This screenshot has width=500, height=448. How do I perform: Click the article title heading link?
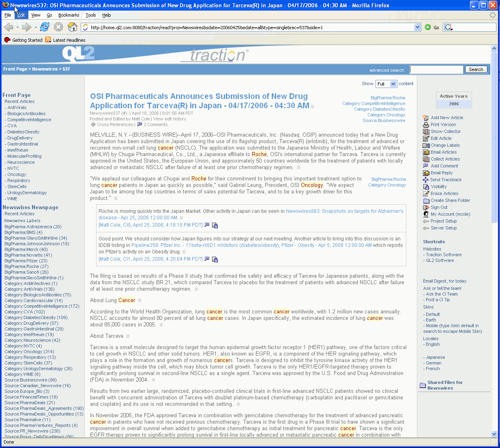coord(200,101)
